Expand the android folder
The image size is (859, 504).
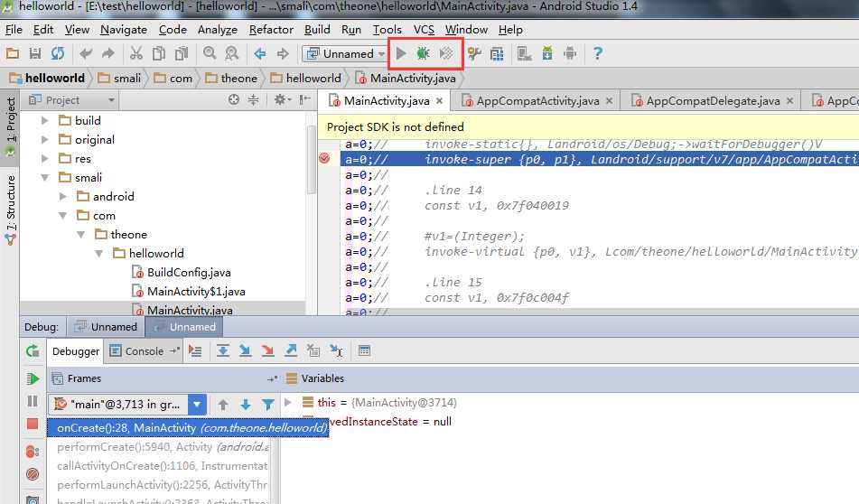(63, 196)
